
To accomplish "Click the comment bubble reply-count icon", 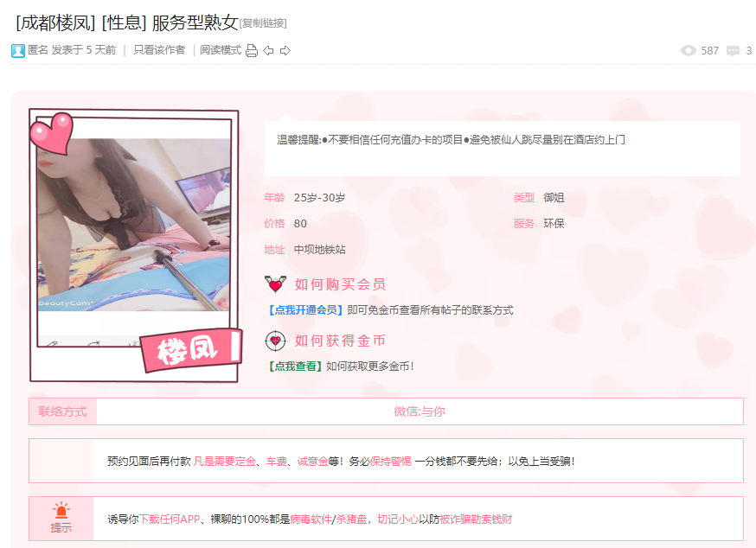I will pos(733,51).
